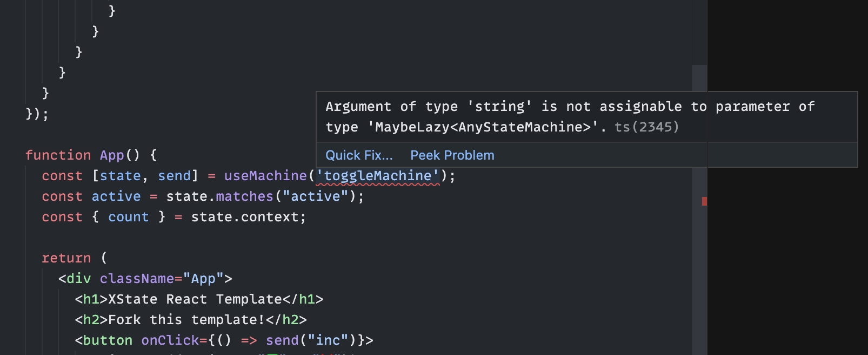Click the h2 Fork this template! line
Viewport: 868px width, 355px height.
(191, 320)
